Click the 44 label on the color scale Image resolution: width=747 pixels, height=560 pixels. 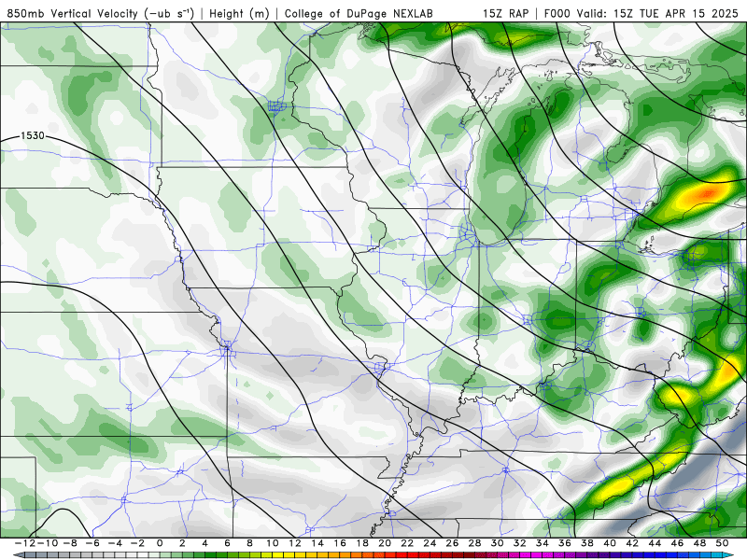[x=655, y=543]
